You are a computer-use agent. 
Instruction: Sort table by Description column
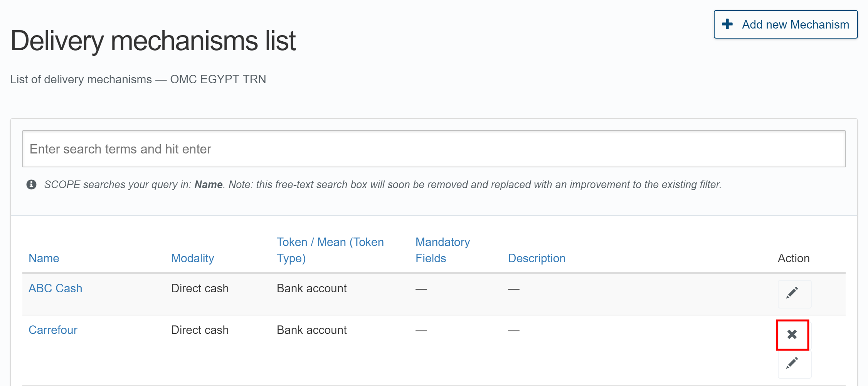(536, 258)
